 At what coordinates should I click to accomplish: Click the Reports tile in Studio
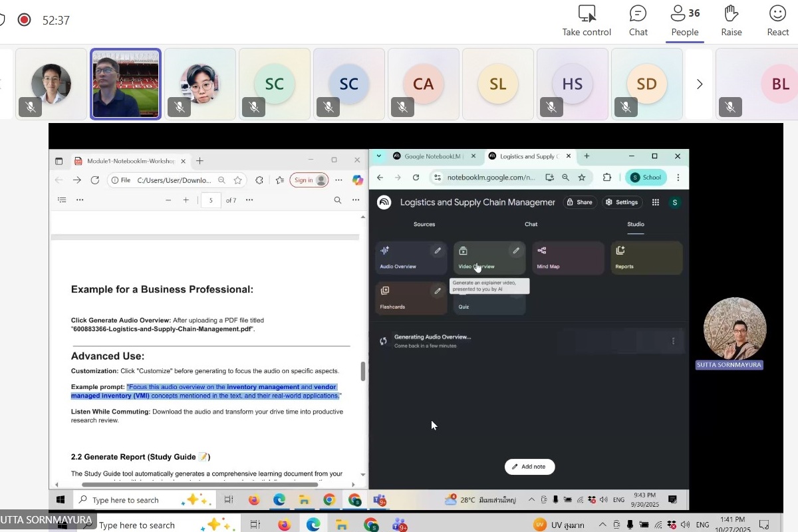pyautogui.click(x=646, y=258)
